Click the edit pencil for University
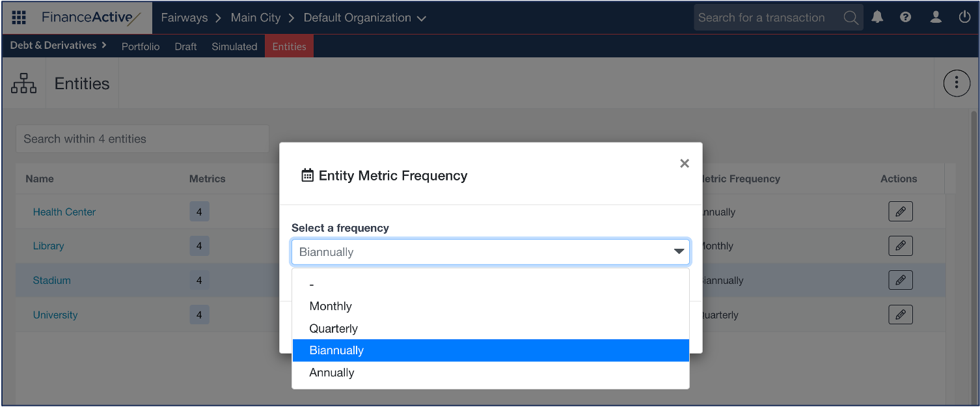 (x=900, y=315)
